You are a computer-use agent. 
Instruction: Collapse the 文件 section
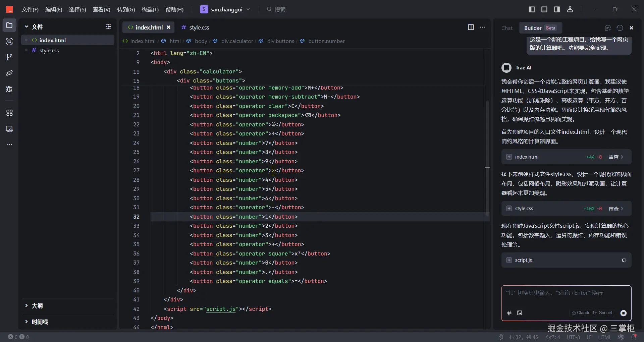pos(26,26)
